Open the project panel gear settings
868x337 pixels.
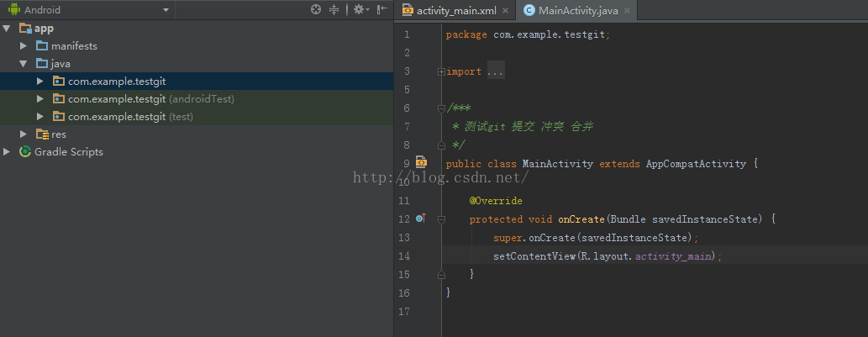359,10
